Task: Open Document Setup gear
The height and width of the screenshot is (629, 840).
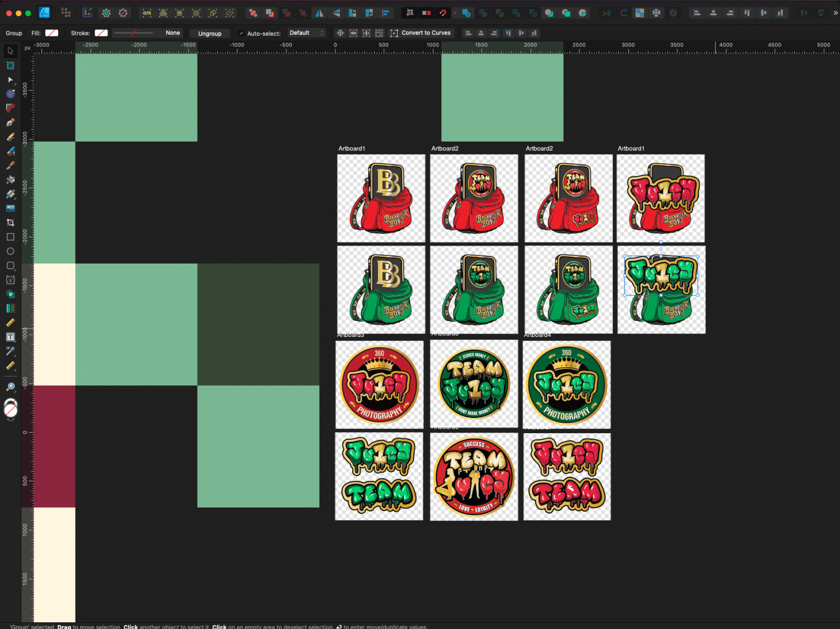Action: [x=106, y=12]
